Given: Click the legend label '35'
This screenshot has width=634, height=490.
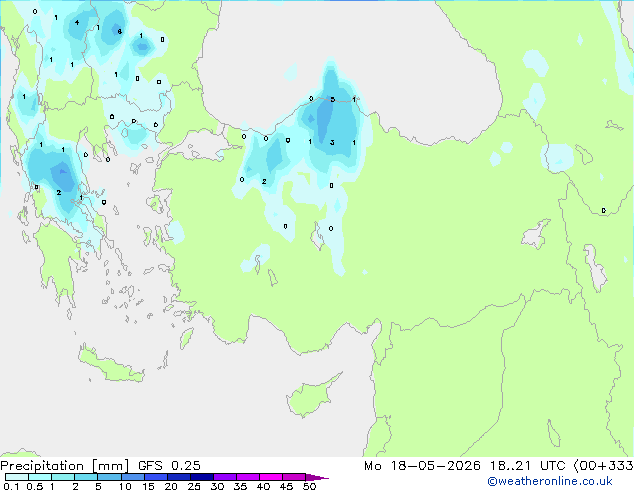Looking at the screenshot, I should point(240,486).
